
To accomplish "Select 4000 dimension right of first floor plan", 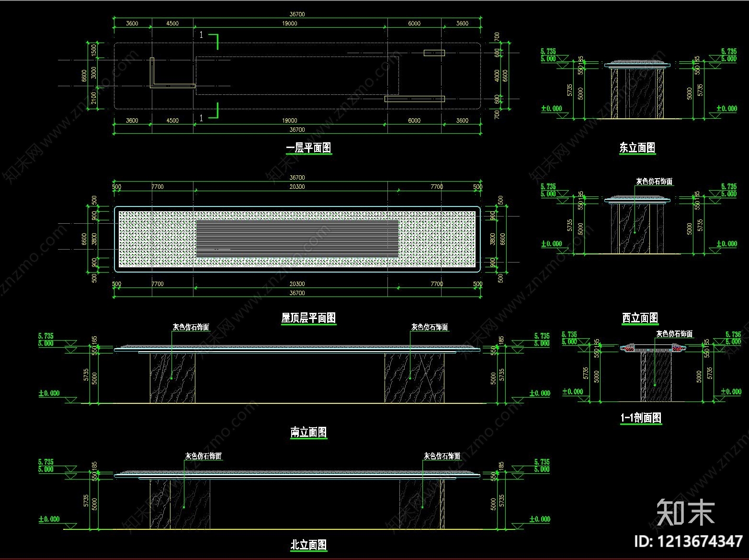I will [497, 76].
